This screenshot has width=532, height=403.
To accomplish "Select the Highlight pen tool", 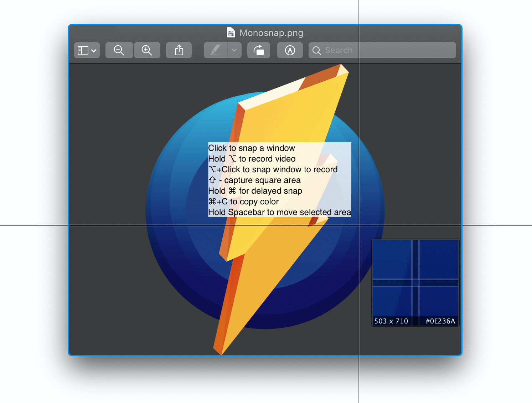I will (x=216, y=50).
